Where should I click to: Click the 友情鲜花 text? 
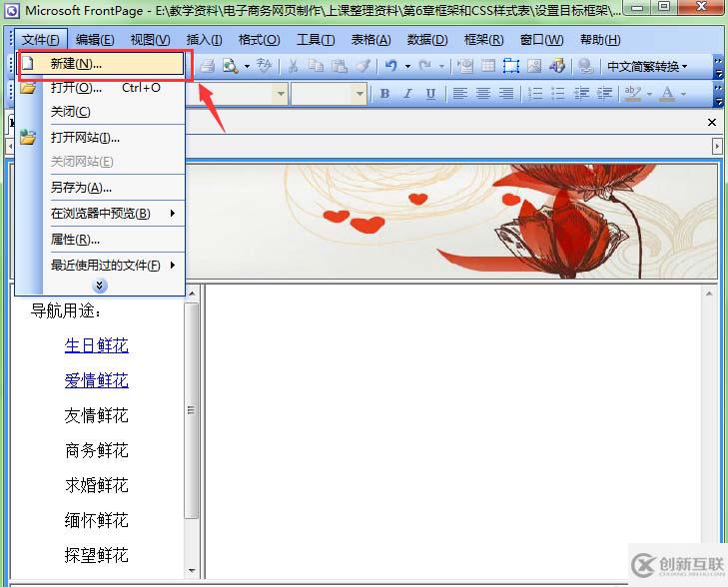pos(97,415)
